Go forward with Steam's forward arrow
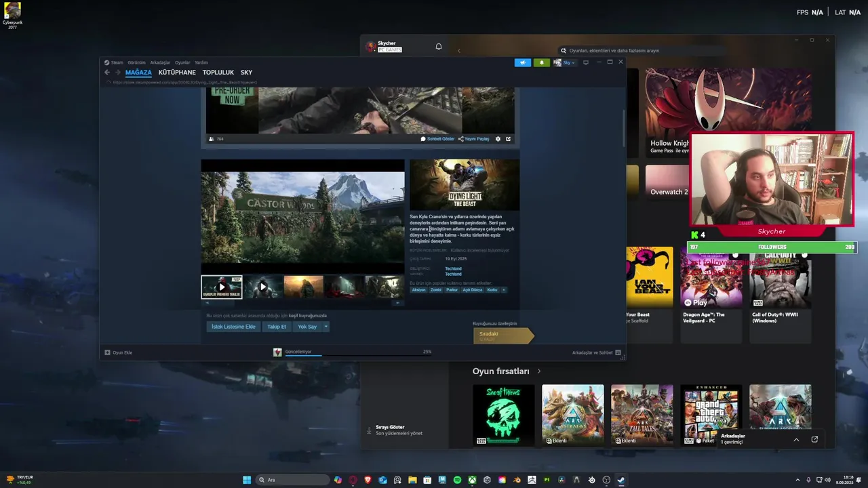 point(117,73)
